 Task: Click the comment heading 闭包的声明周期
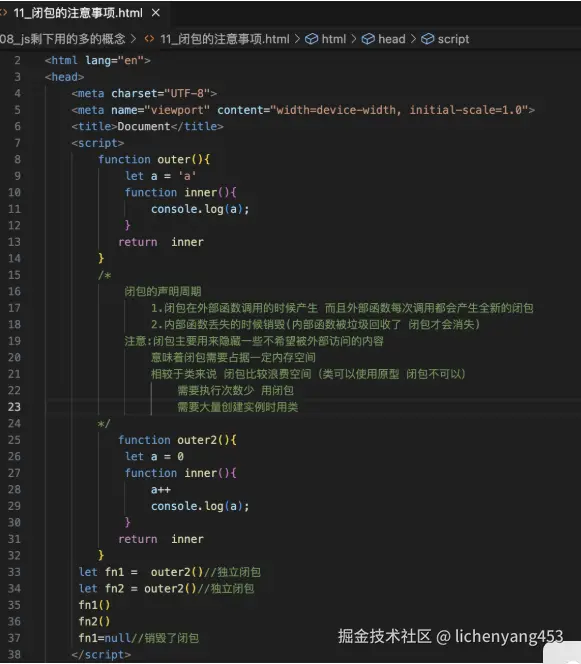[163, 292]
